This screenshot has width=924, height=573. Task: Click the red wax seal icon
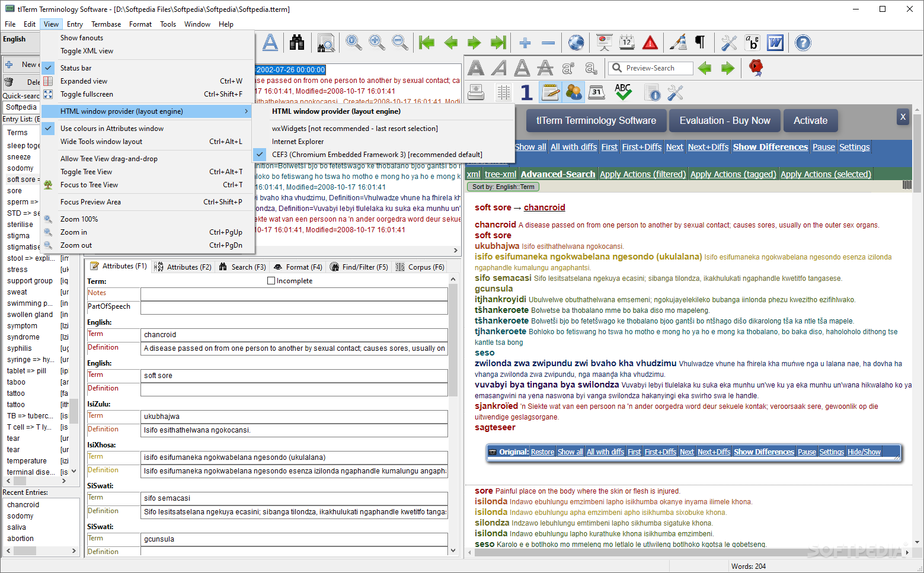756,68
